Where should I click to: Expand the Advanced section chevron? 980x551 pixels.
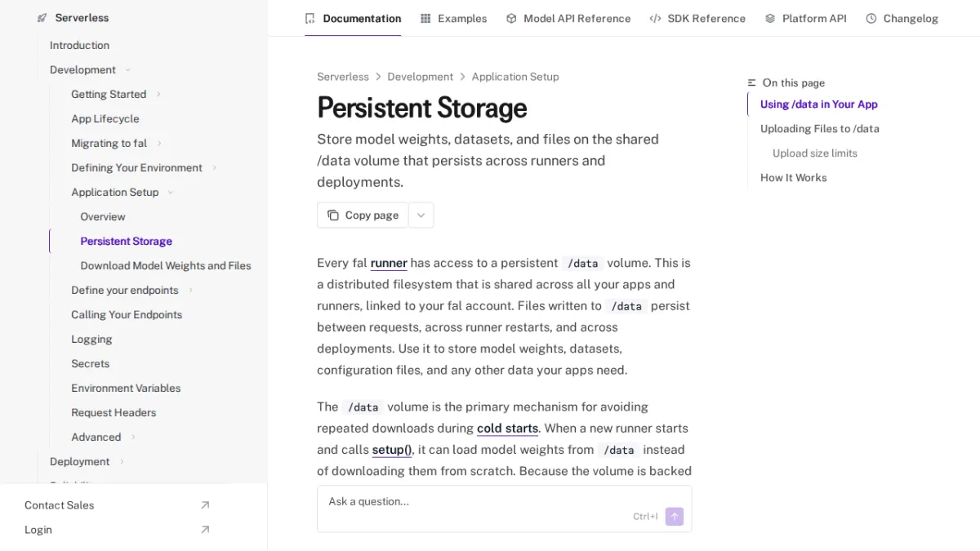pyautogui.click(x=133, y=438)
